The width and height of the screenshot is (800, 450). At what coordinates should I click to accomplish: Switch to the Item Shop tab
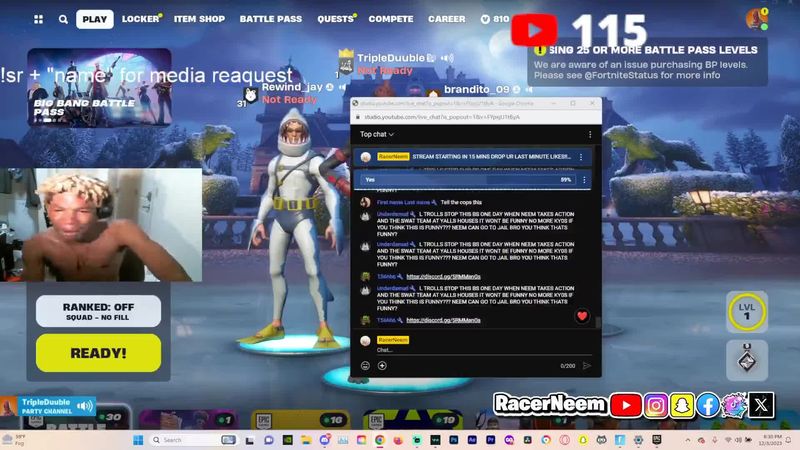pos(199,19)
